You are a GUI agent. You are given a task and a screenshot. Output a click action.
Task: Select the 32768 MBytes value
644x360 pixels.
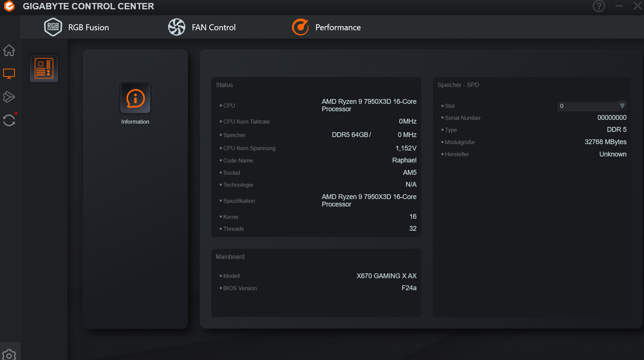click(x=606, y=142)
